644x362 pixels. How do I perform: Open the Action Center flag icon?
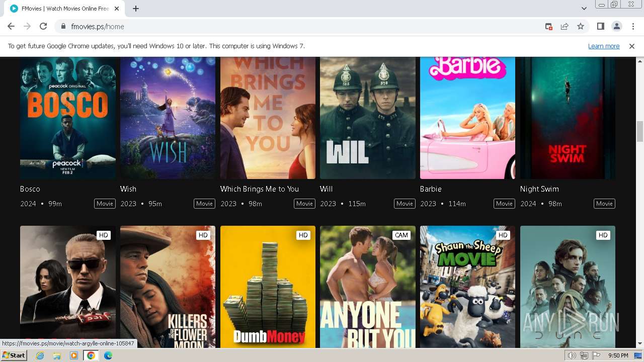(x=596, y=355)
